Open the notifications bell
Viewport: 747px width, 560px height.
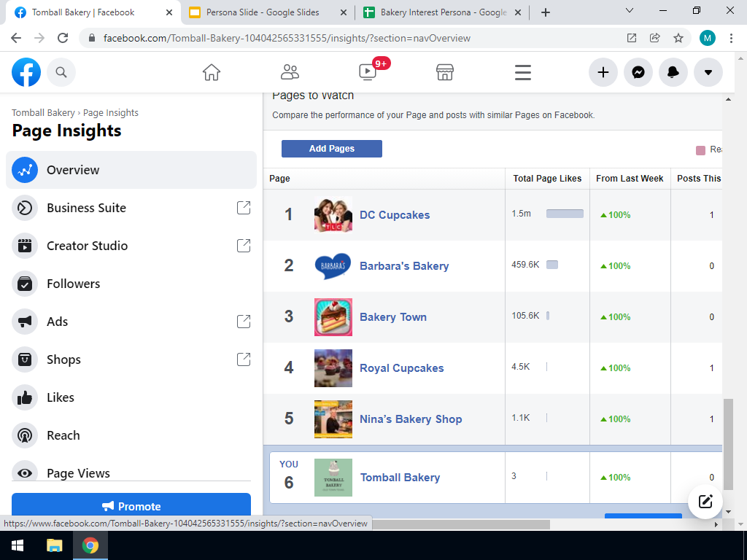(673, 72)
